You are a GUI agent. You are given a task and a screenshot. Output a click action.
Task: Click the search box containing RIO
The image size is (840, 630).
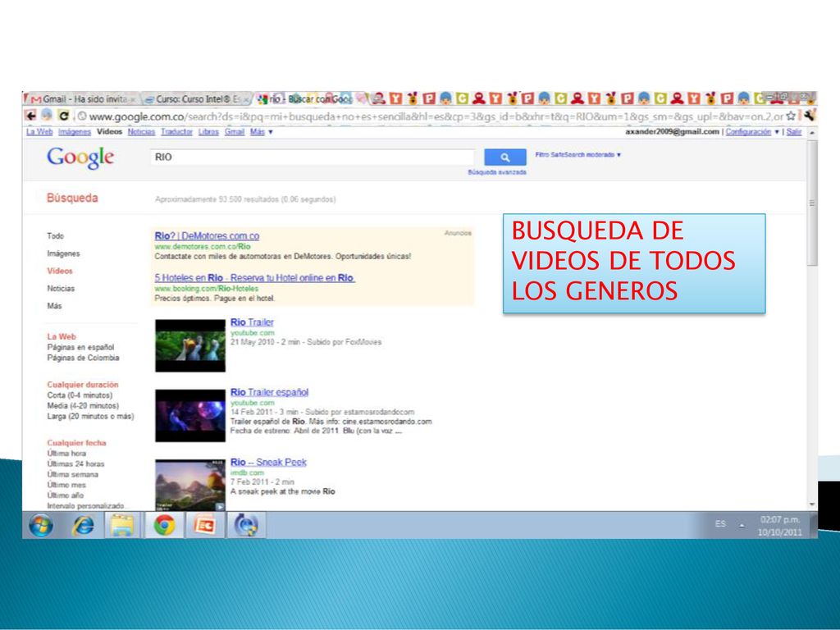point(313,157)
